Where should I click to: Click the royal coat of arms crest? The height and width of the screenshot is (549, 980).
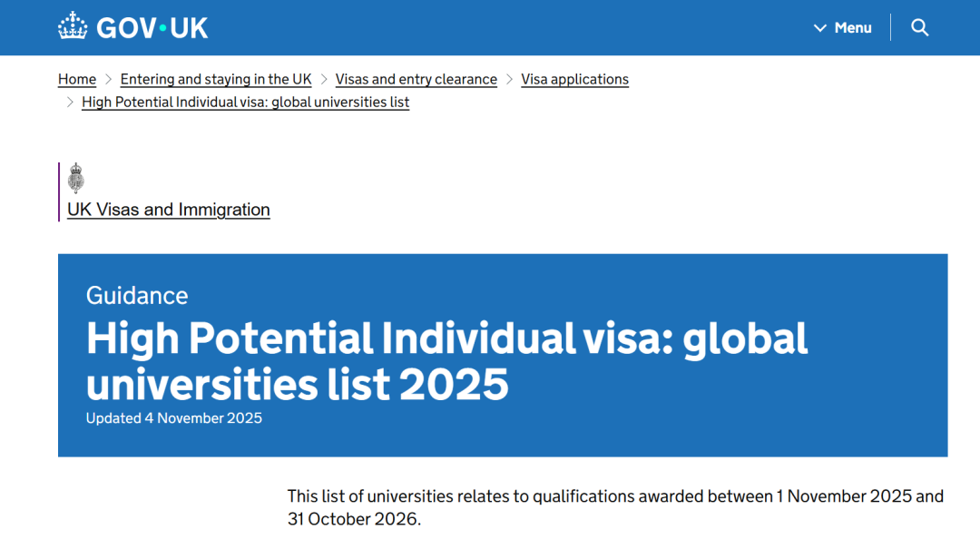click(76, 178)
